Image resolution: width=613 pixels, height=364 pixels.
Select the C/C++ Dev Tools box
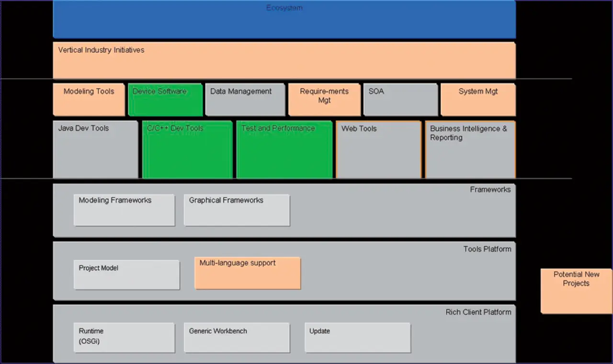[x=187, y=149]
